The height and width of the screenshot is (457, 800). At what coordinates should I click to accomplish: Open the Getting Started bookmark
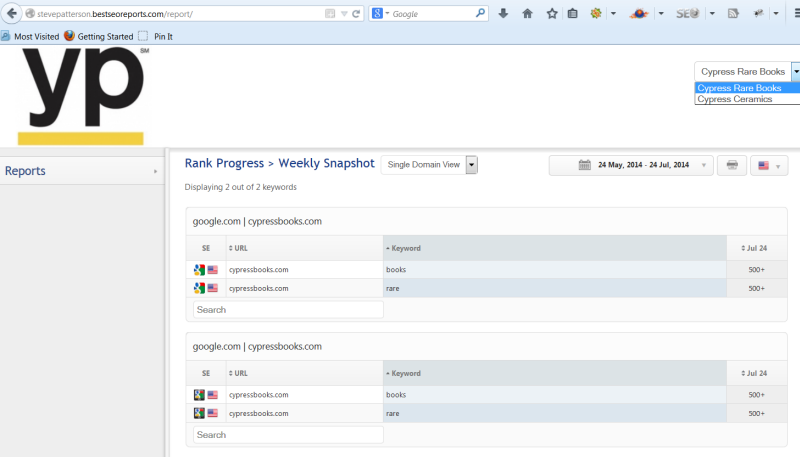(x=98, y=36)
